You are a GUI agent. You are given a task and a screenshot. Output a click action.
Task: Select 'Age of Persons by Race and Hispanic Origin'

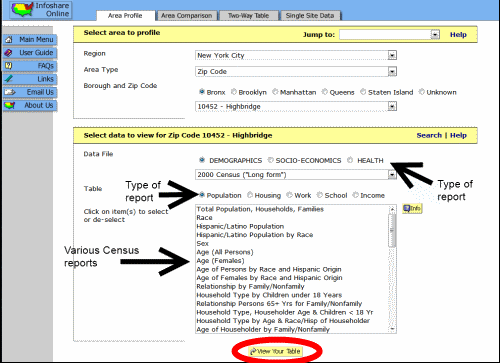[x=269, y=269]
